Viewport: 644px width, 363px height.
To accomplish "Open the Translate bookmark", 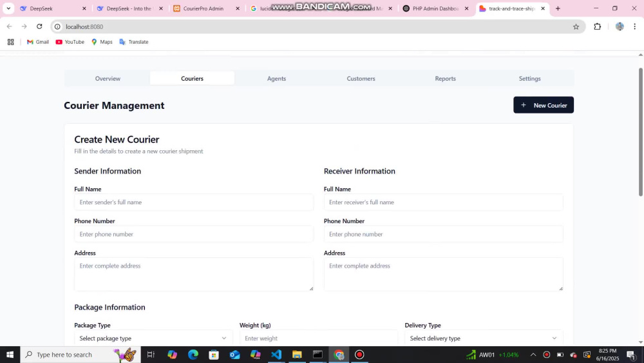I will (x=134, y=42).
